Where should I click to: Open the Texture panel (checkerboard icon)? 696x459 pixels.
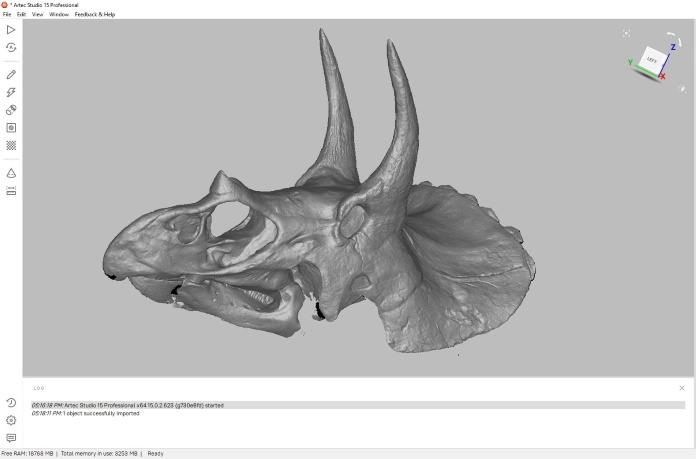(x=11, y=145)
